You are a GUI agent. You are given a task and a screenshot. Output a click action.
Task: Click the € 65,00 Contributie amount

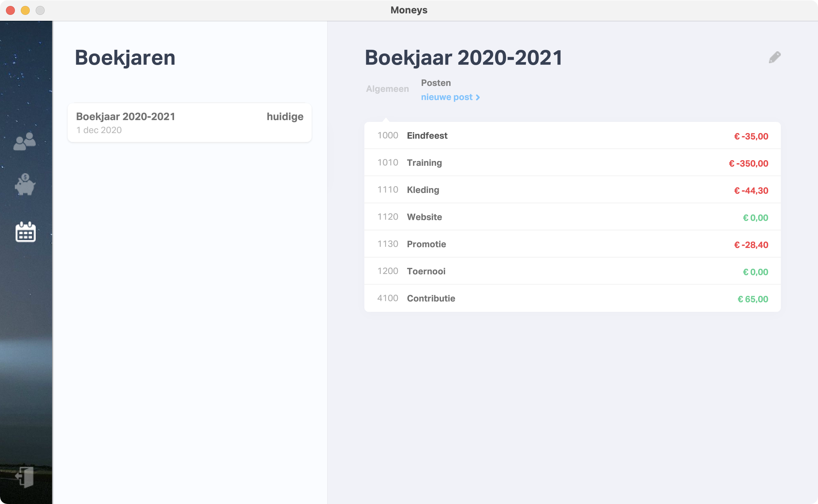(x=753, y=299)
